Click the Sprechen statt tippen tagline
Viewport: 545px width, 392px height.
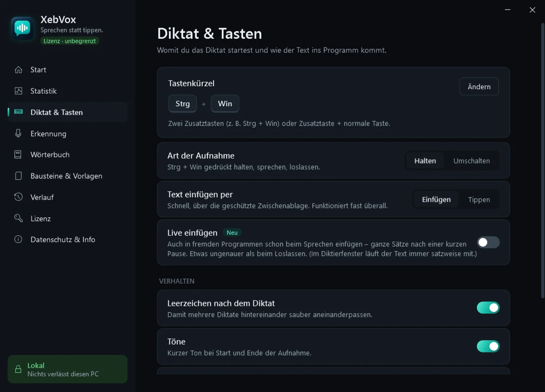pos(72,30)
